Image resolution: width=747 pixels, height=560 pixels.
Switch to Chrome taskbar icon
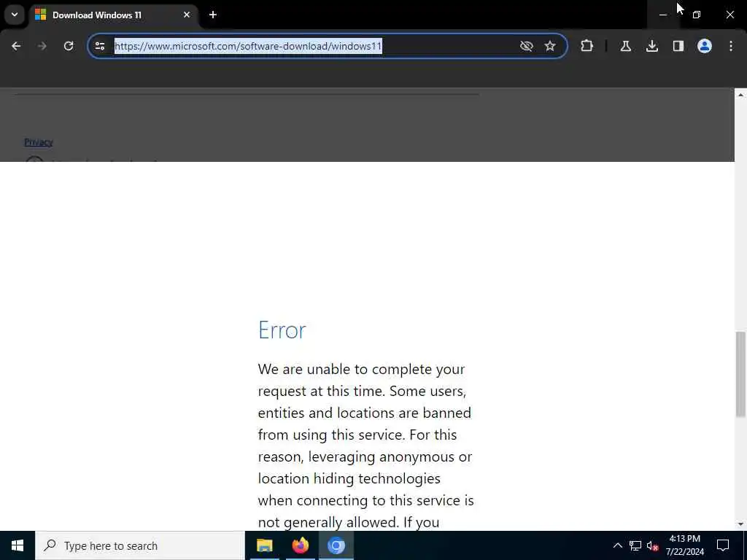click(336, 545)
